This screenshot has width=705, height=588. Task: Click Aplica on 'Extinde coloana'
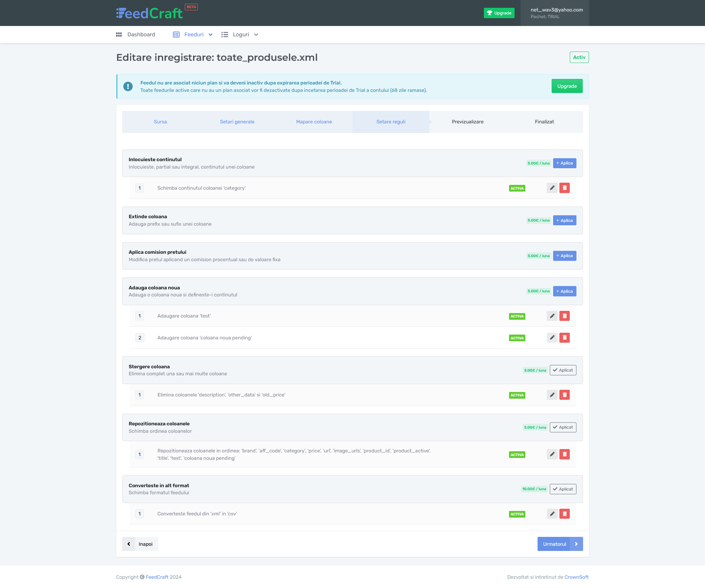click(565, 220)
